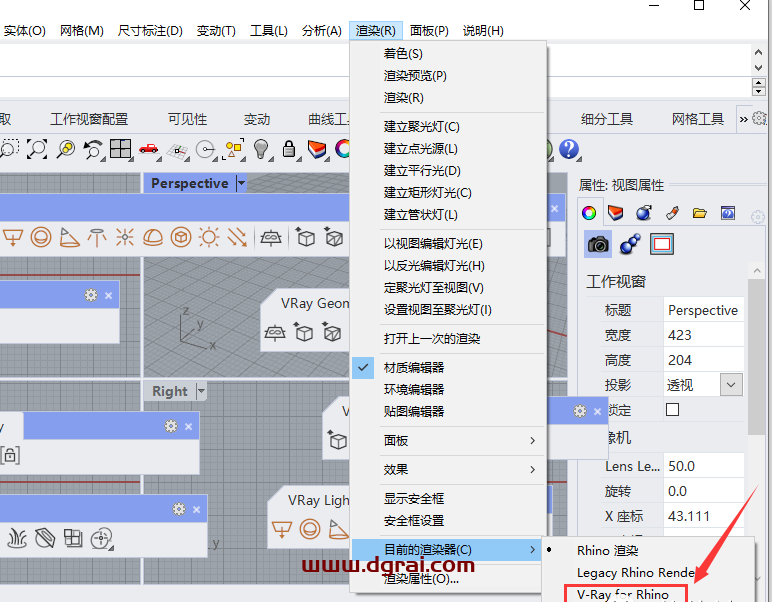Screen dimensions: 772x602
Task: Click the sphere light icon in VRay Lights floating toolbar
Action: (310, 530)
